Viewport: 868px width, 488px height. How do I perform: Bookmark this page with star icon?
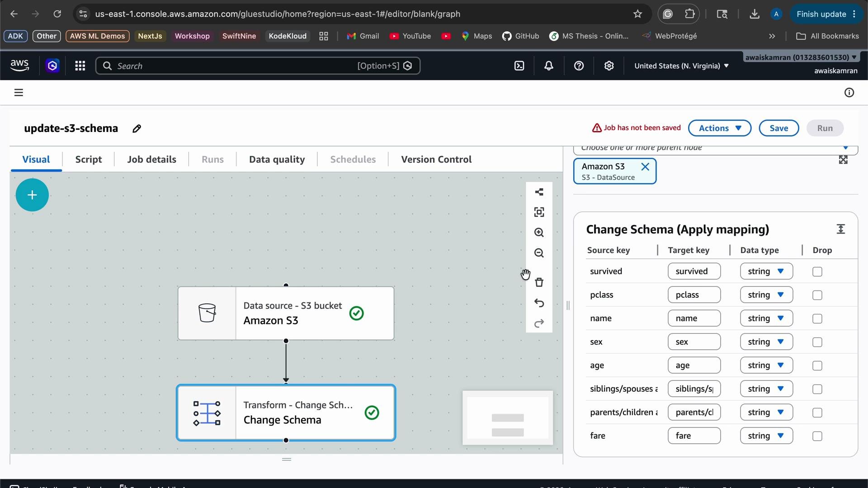637,14
